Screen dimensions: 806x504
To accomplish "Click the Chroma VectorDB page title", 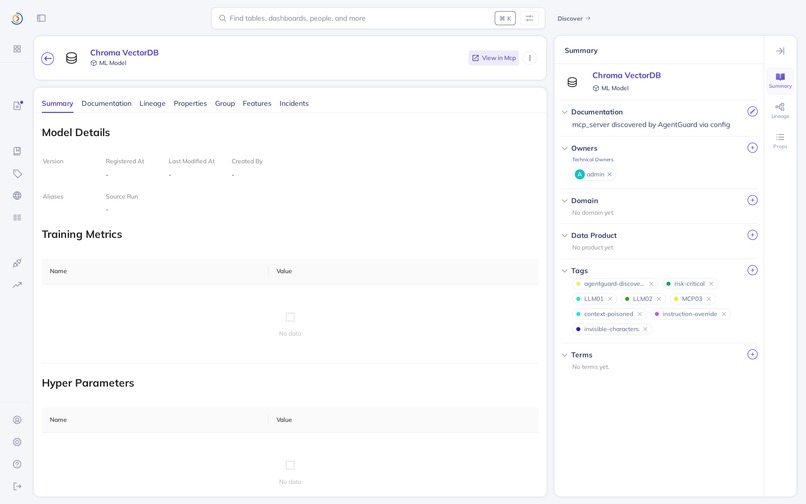I will coord(124,52).
